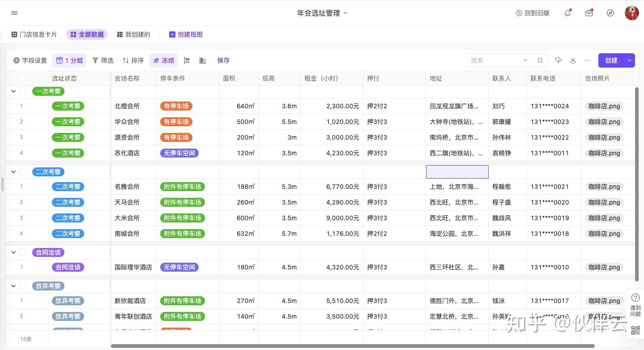The width and height of the screenshot is (644, 350).
Task: Collapse the 合同洽谈 group
Action: [13, 252]
